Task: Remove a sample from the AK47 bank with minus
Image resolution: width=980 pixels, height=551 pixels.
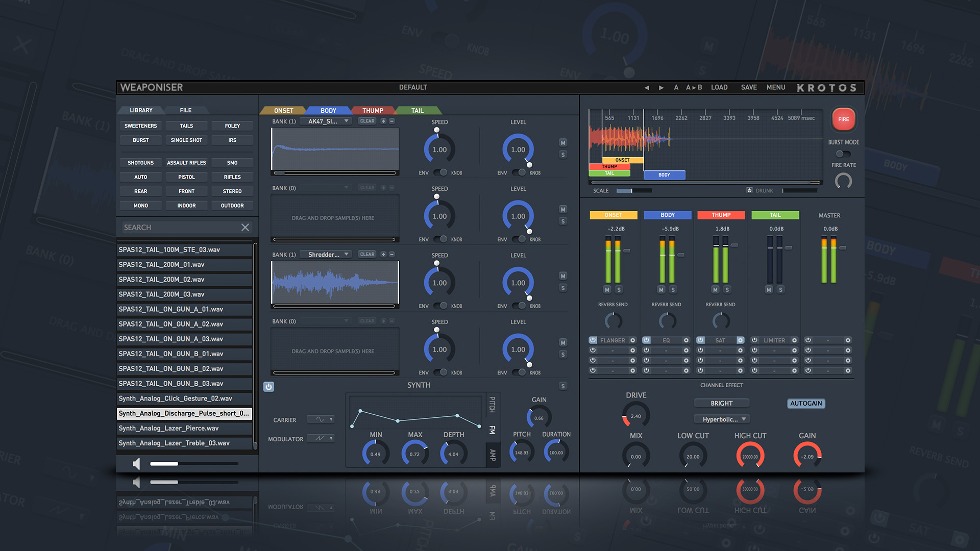Action: click(x=392, y=121)
